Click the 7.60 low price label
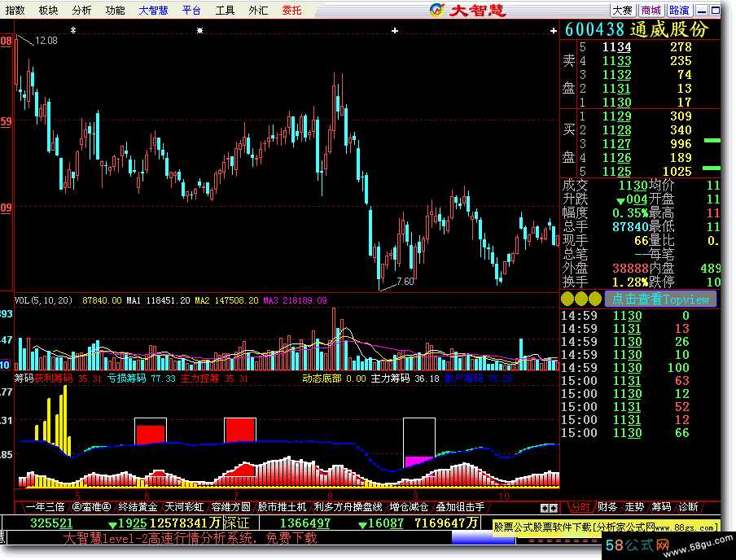The image size is (736, 560). [x=405, y=281]
